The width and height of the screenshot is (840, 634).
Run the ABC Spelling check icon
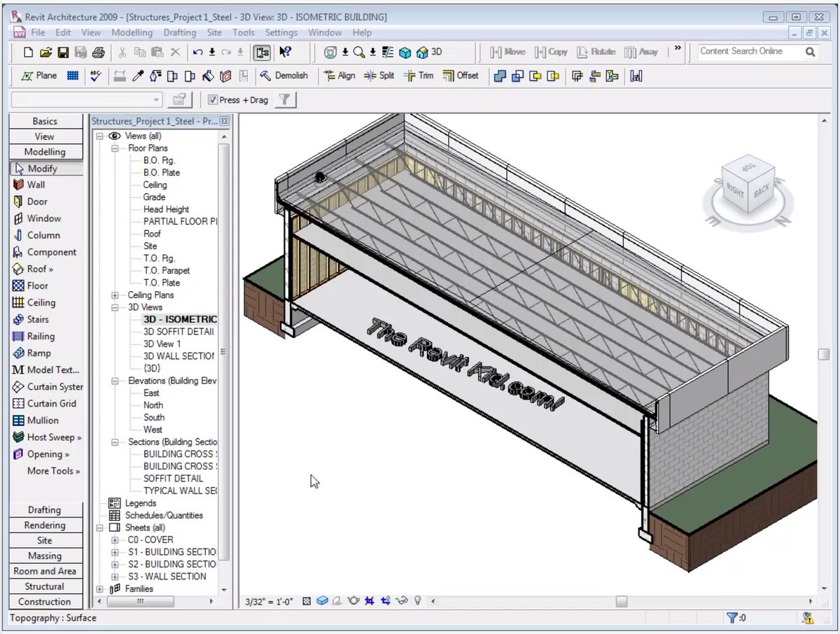coord(97,76)
